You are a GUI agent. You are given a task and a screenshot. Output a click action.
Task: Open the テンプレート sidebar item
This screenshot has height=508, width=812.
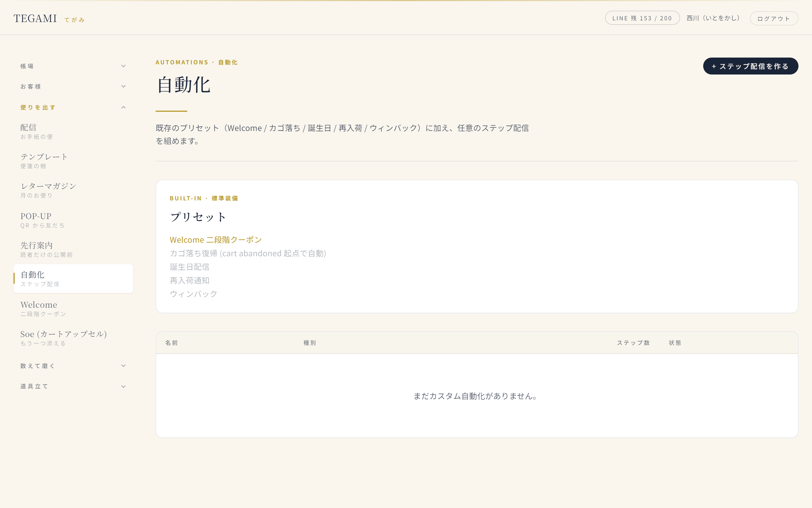[x=73, y=161]
